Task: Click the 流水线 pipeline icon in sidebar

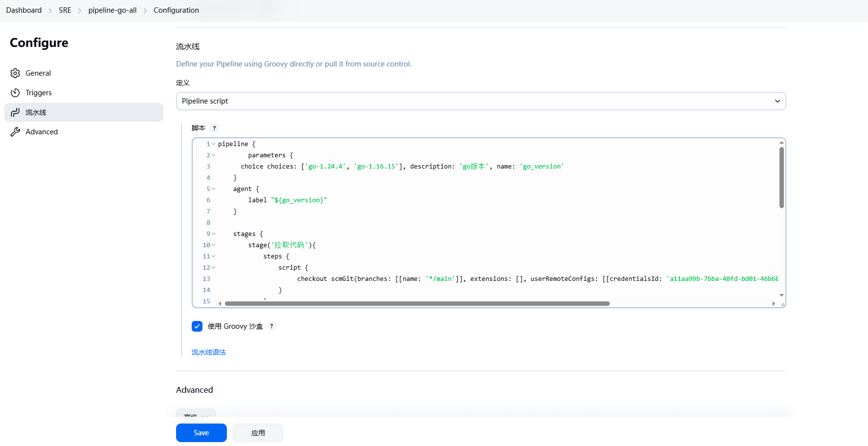Action: 15,112
